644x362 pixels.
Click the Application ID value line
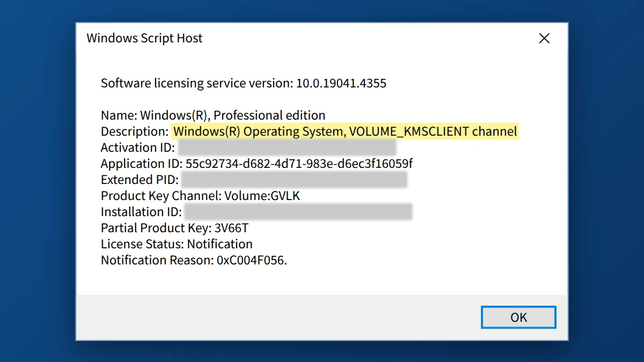pyautogui.click(x=257, y=164)
